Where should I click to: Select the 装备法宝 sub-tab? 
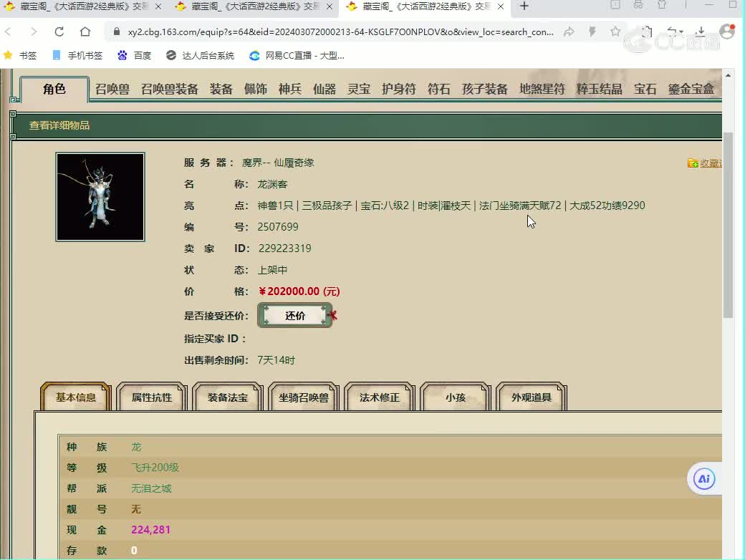228,397
